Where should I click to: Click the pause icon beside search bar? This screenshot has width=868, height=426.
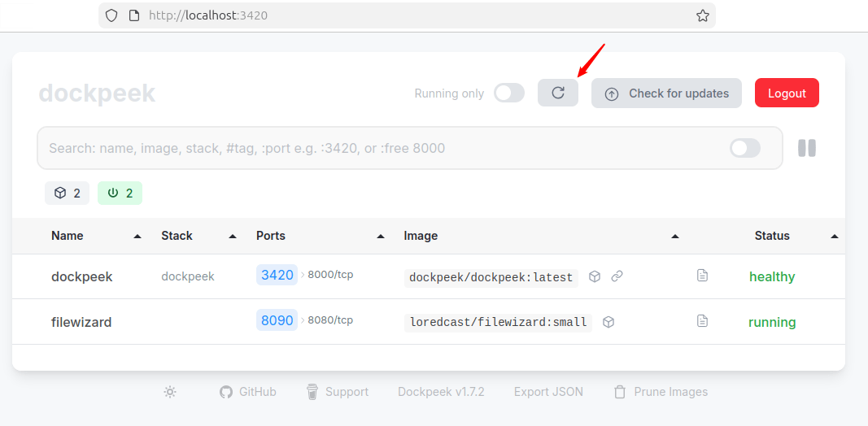tap(806, 148)
